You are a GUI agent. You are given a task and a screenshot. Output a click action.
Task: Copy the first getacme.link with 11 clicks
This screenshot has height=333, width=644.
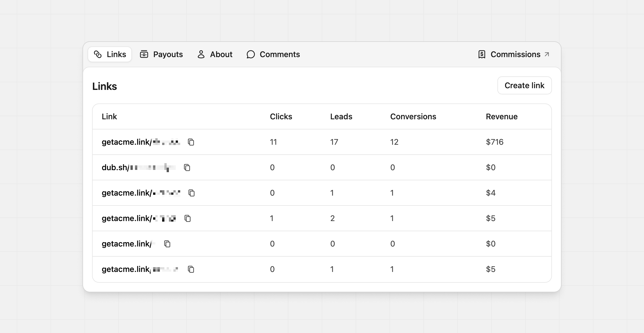pos(191,142)
